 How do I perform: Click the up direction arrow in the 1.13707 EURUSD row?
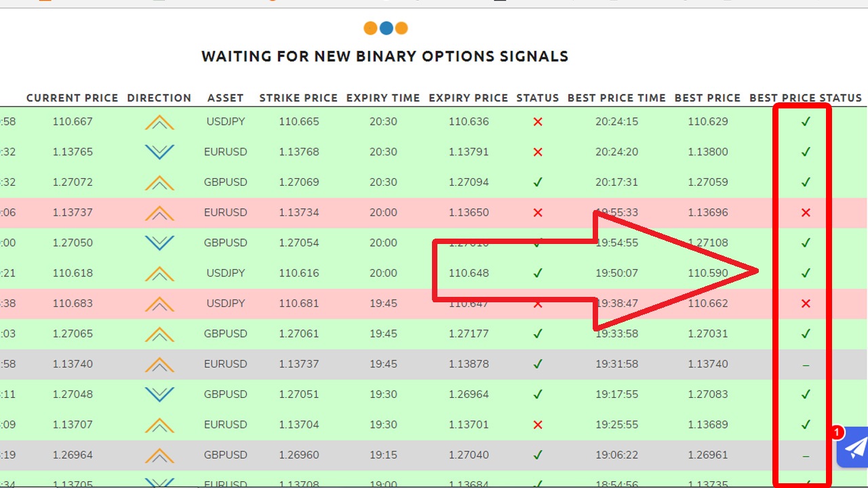click(159, 425)
